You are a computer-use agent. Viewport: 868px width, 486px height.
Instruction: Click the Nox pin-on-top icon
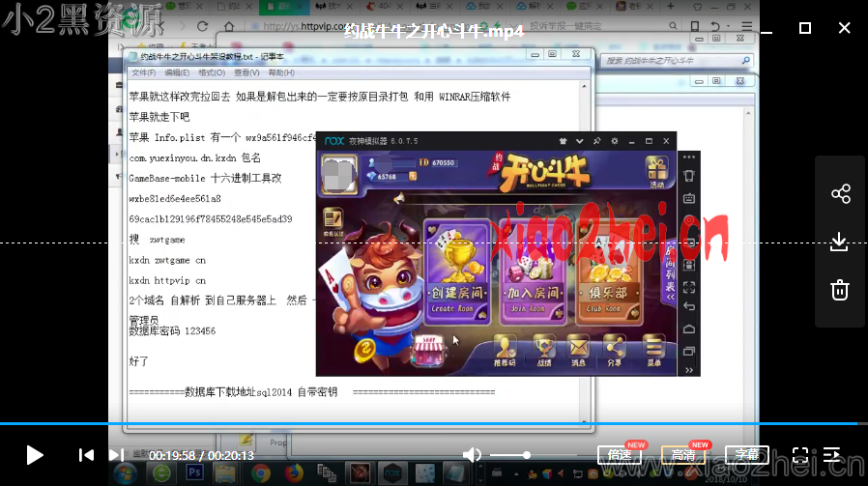click(596, 141)
